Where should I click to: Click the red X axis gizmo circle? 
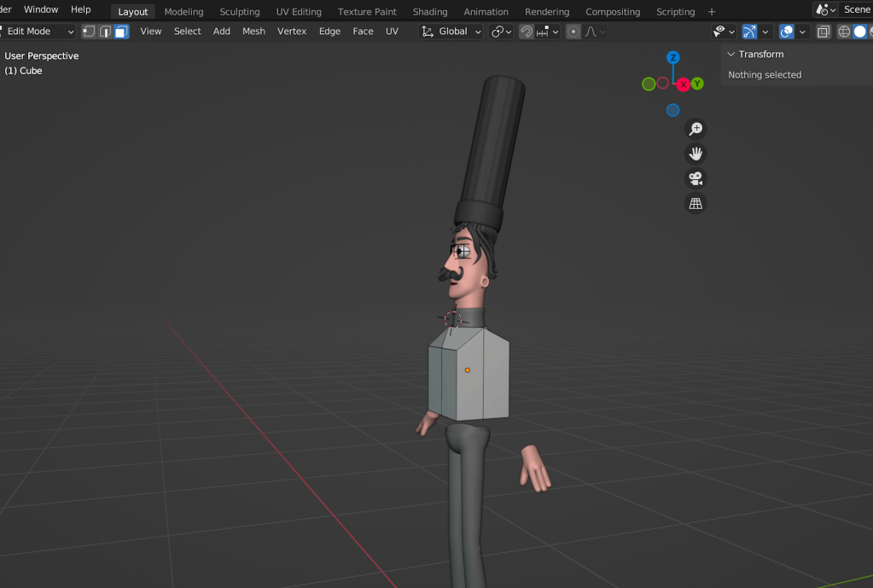click(x=684, y=84)
